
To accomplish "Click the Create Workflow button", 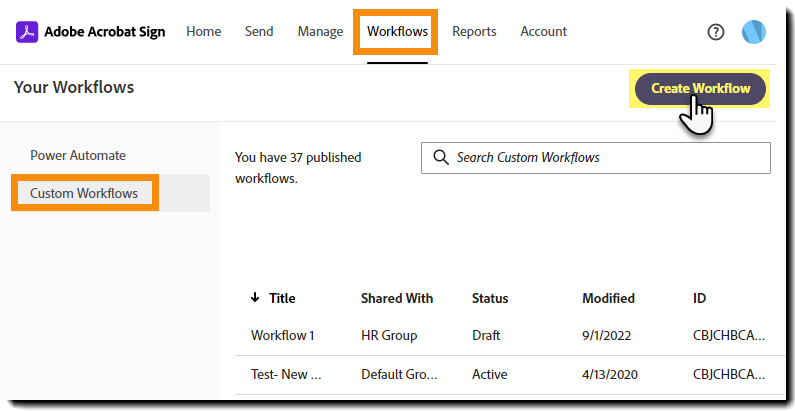I will click(x=700, y=88).
